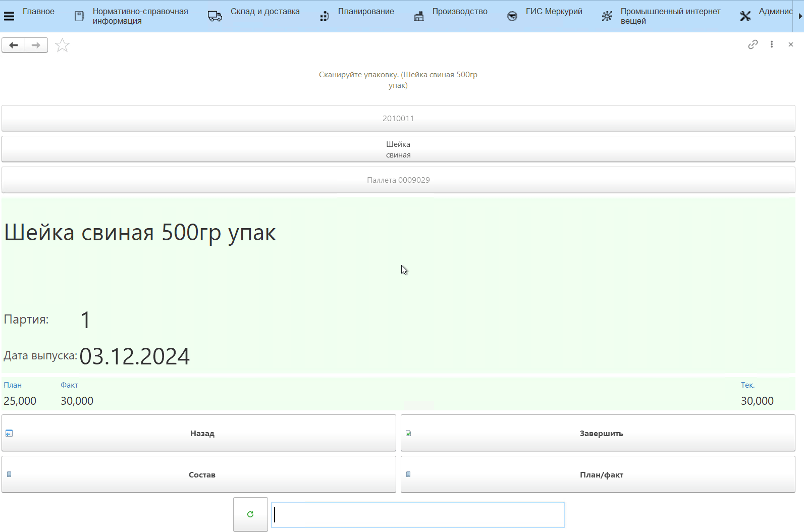The height and width of the screenshot is (532, 804).
Task: Focus the barcode scan input field
Action: tap(418, 515)
